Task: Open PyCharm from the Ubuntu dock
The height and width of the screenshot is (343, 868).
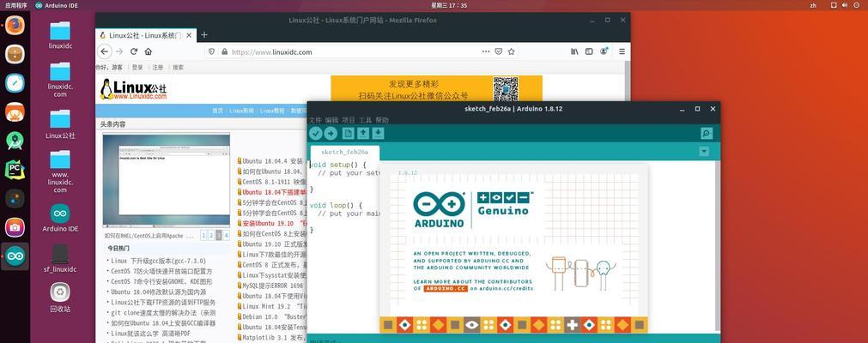Action: 15,169
